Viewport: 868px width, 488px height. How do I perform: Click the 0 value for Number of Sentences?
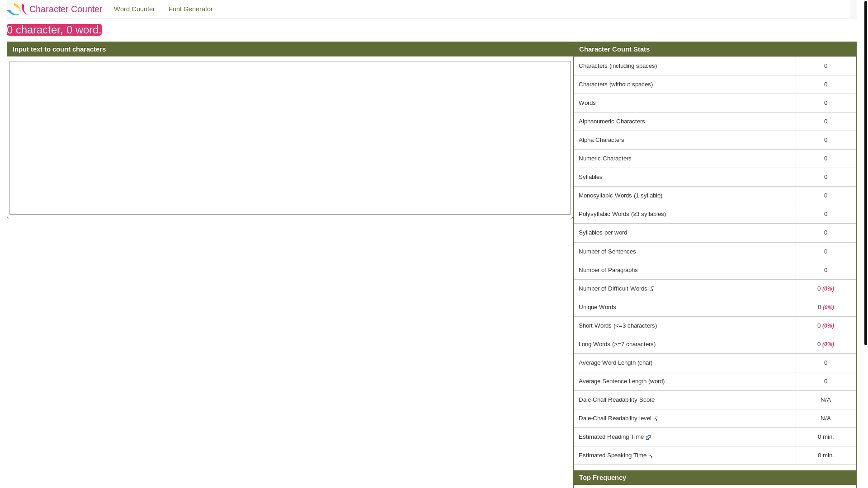(x=826, y=252)
